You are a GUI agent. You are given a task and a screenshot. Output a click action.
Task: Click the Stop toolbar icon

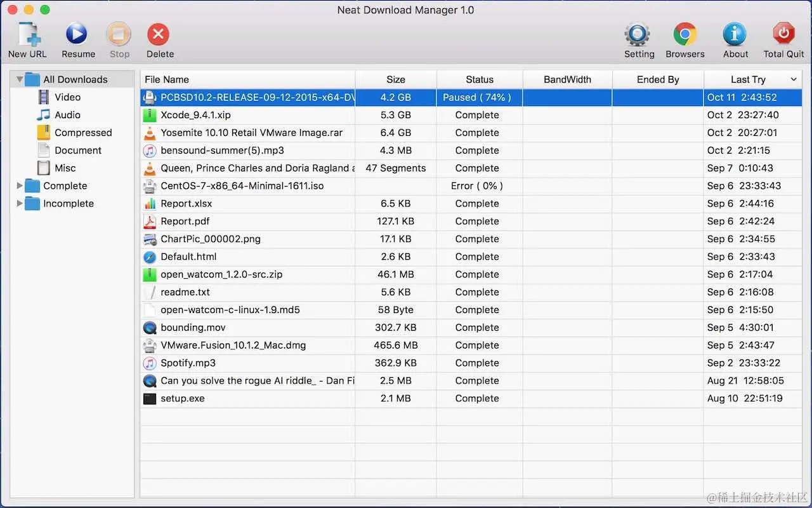pos(119,34)
